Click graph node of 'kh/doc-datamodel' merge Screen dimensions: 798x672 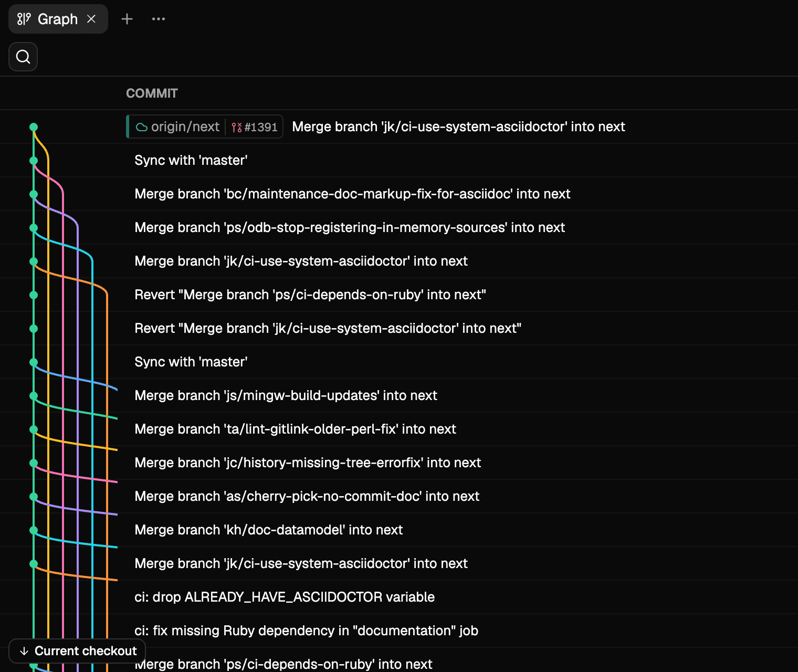34,530
